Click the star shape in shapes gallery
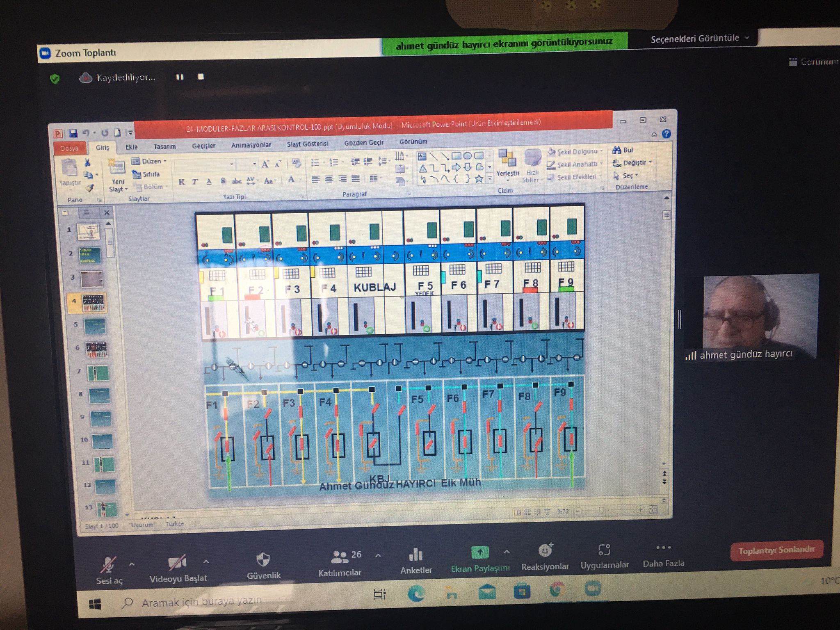 coord(478,179)
